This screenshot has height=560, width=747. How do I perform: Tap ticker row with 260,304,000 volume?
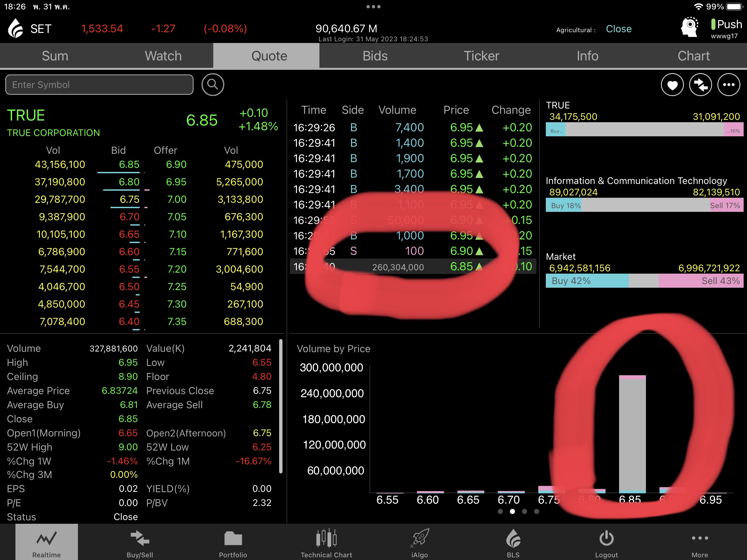pos(412,267)
